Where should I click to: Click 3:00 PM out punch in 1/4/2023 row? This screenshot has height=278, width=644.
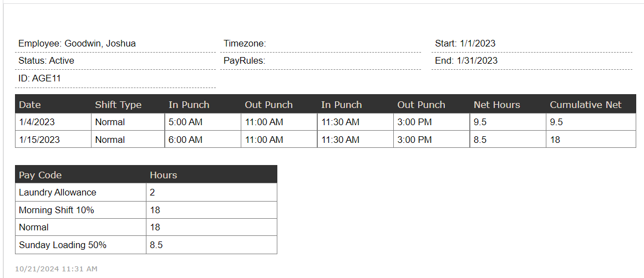[432, 122]
